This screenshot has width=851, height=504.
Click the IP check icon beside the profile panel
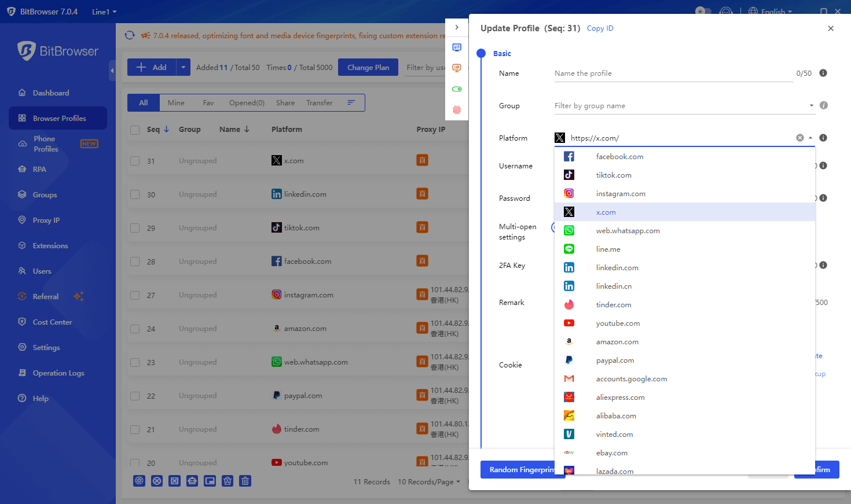tap(457, 68)
